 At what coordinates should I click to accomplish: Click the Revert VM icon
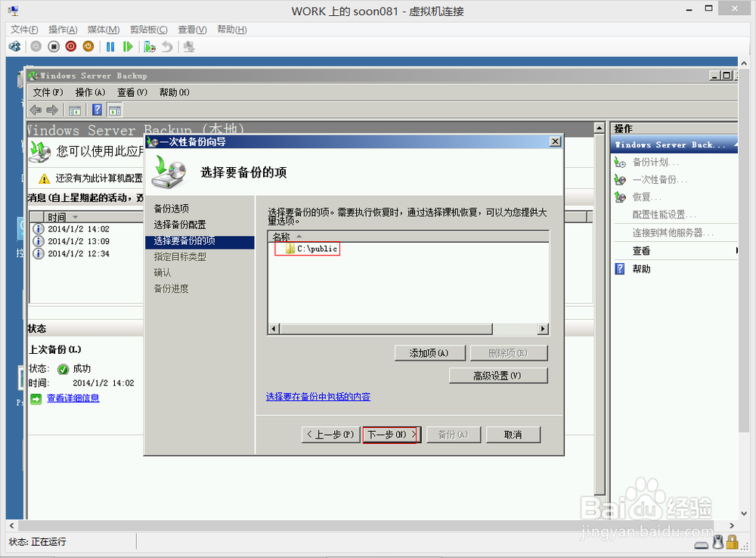(167, 46)
